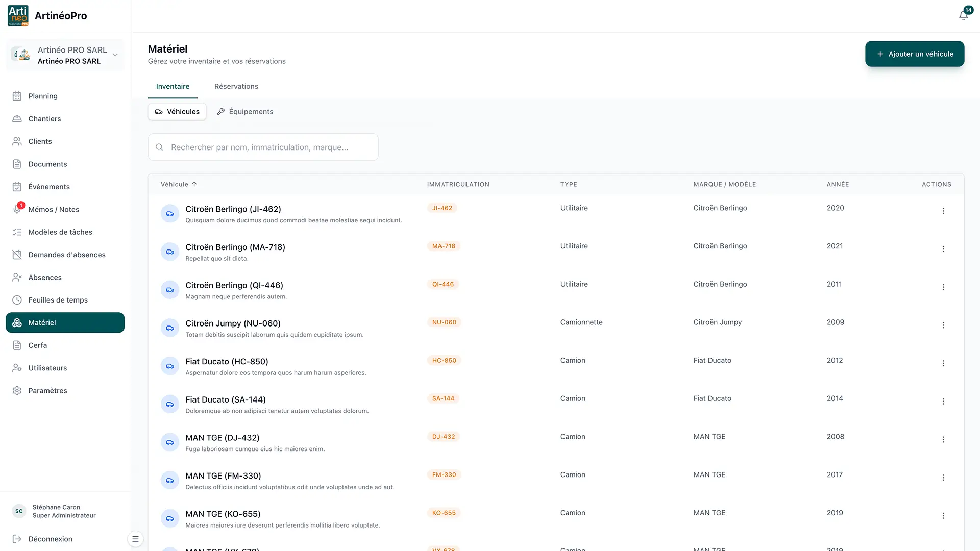Sort by the Véhicule column header
This screenshot has height=551, width=980.
pos(179,184)
